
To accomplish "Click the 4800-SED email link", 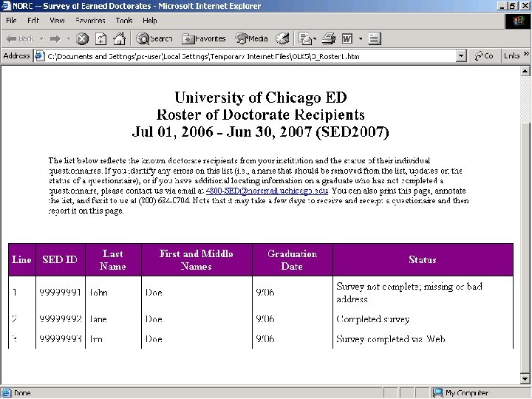I will pos(267,191).
